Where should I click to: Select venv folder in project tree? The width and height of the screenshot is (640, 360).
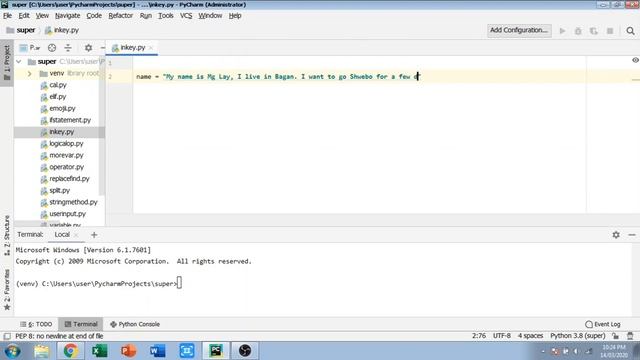tap(57, 73)
